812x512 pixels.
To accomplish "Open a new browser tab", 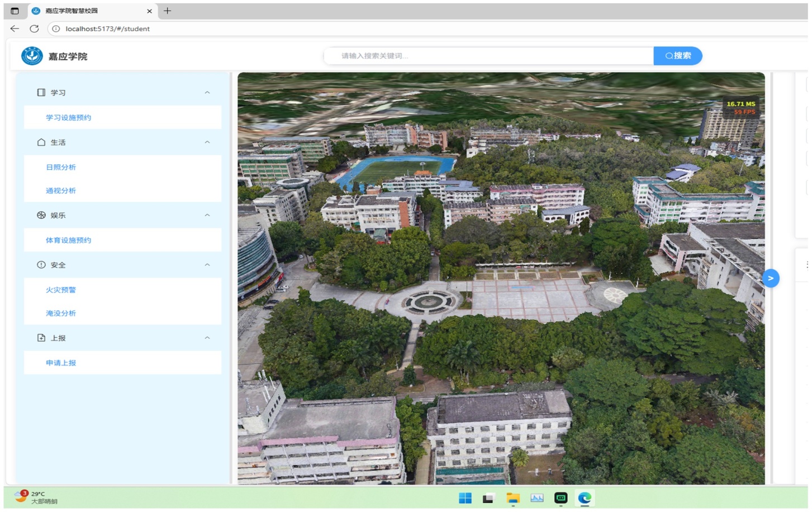I will coord(167,11).
